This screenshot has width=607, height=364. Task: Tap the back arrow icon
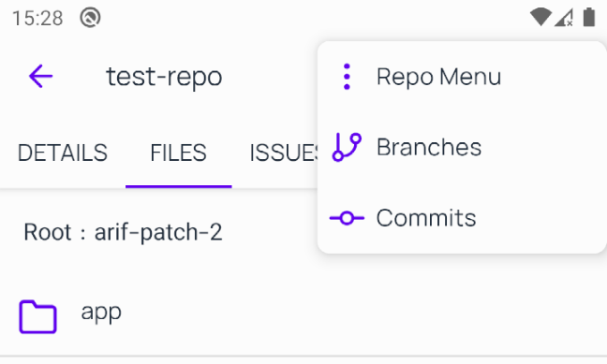coord(40,76)
